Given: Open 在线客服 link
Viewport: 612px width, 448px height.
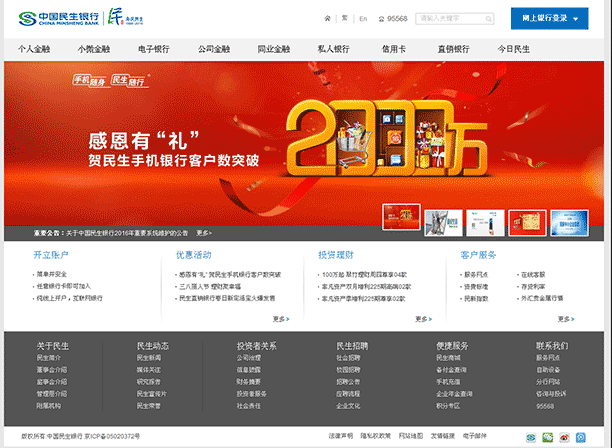Looking at the screenshot, I should 533,275.
